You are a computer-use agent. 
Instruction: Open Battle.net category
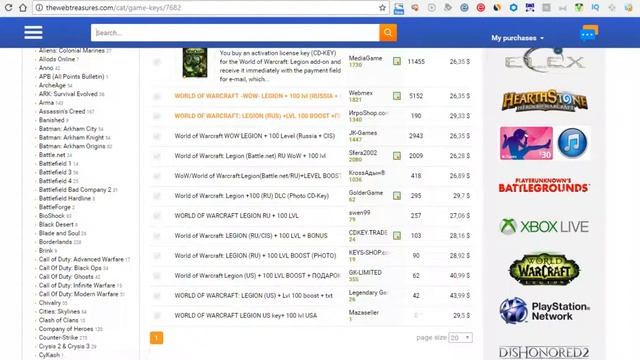tap(52, 155)
